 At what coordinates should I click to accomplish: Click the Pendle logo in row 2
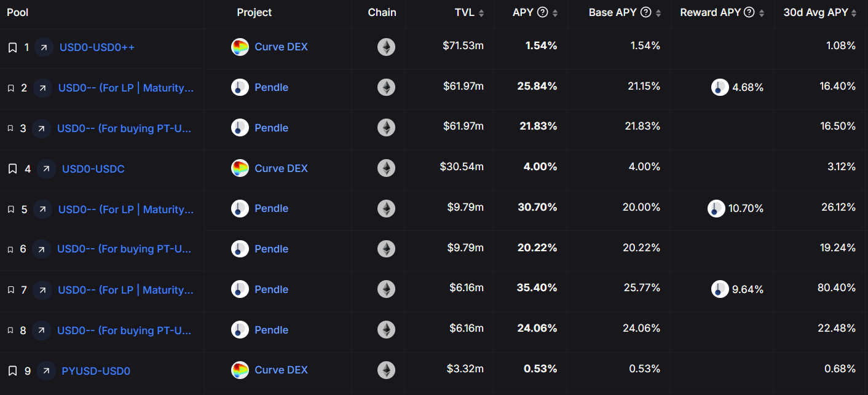coord(240,87)
